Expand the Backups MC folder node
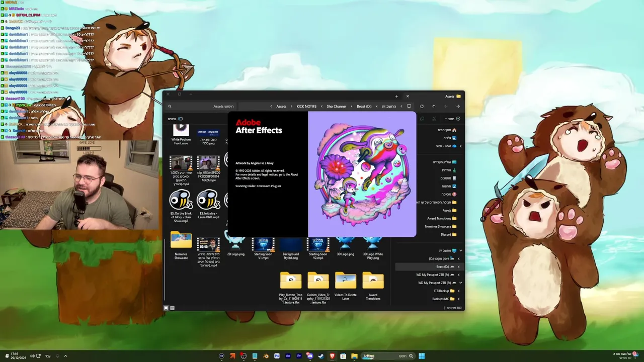The height and width of the screenshot is (362, 644). coord(458,299)
